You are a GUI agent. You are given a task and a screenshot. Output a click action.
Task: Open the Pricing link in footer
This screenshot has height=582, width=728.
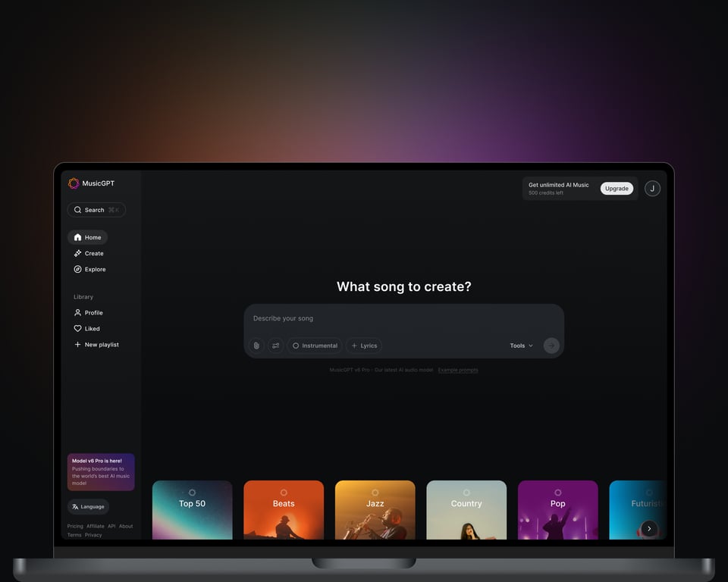point(74,525)
